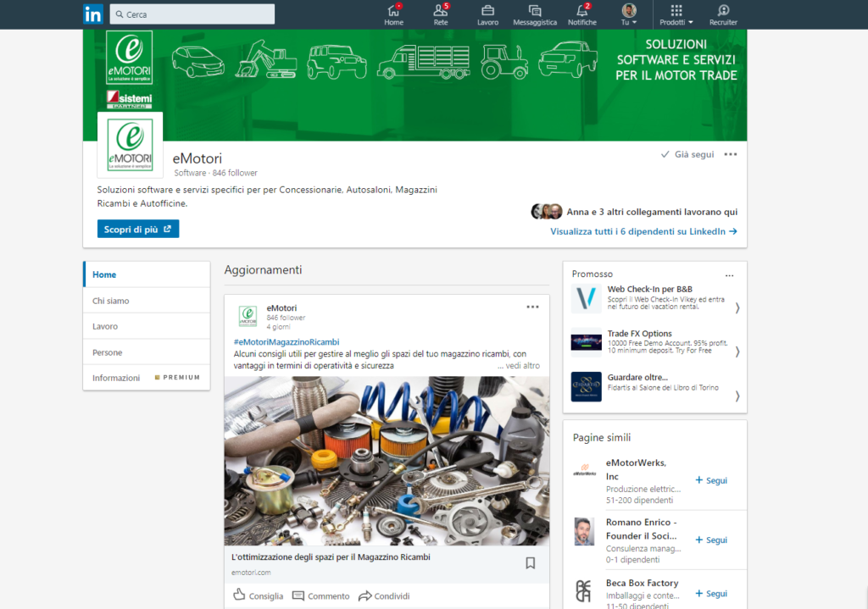Select the Home tab in sidebar
This screenshot has width=868, height=609.
pos(147,274)
